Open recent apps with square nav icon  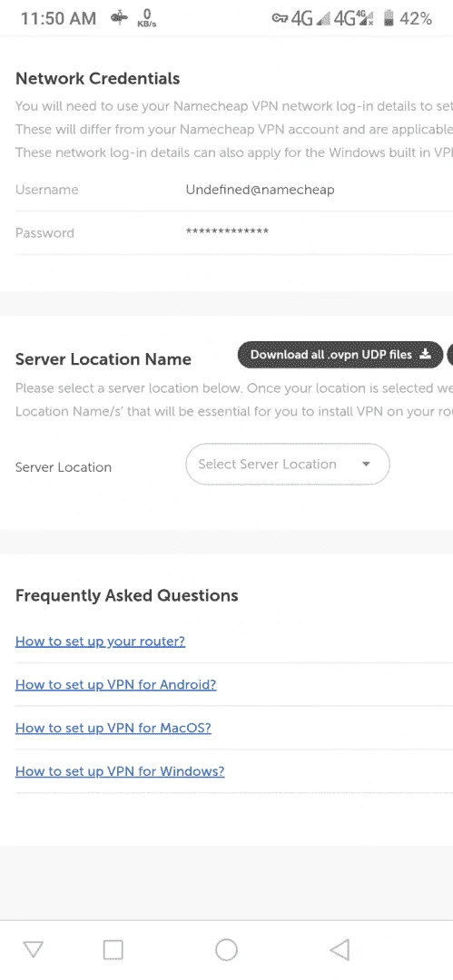point(113,949)
